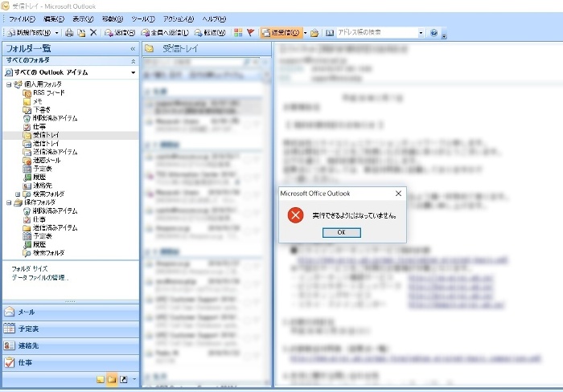Select 予定表 under 保存フォルダ

click(x=43, y=236)
